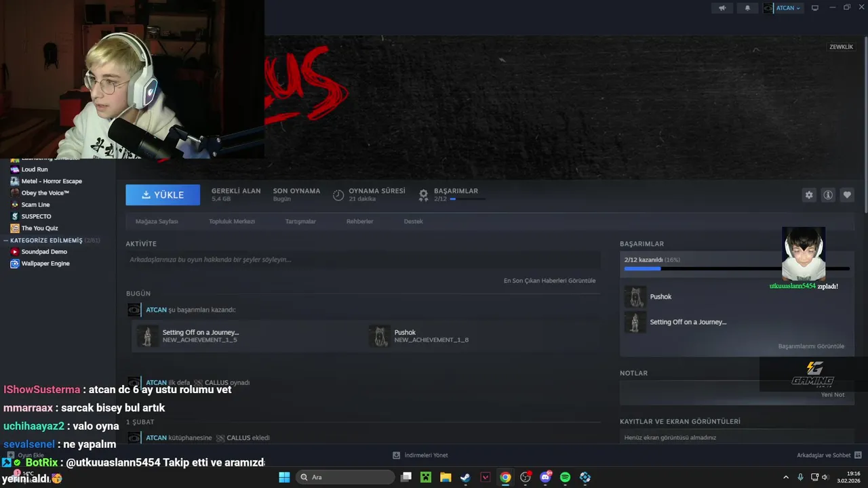Click the Pushok activity feed icon
868x488 pixels.
(x=379, y=335)
